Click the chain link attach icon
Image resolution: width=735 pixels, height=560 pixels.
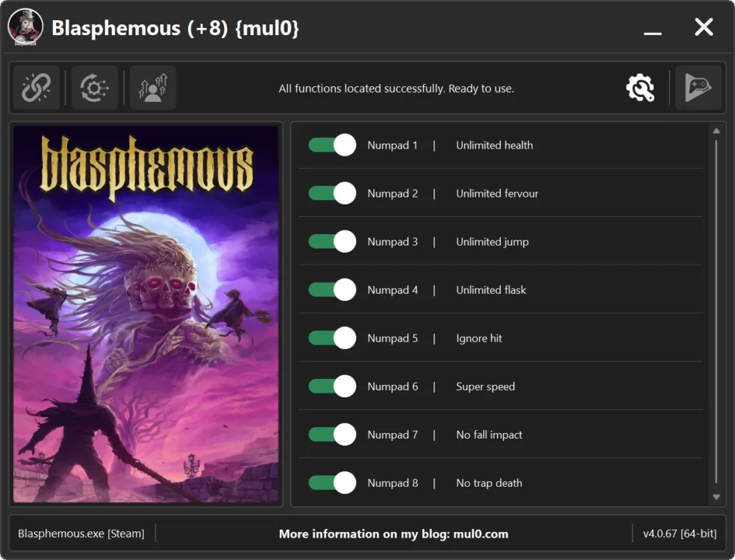tap(36, 88)
